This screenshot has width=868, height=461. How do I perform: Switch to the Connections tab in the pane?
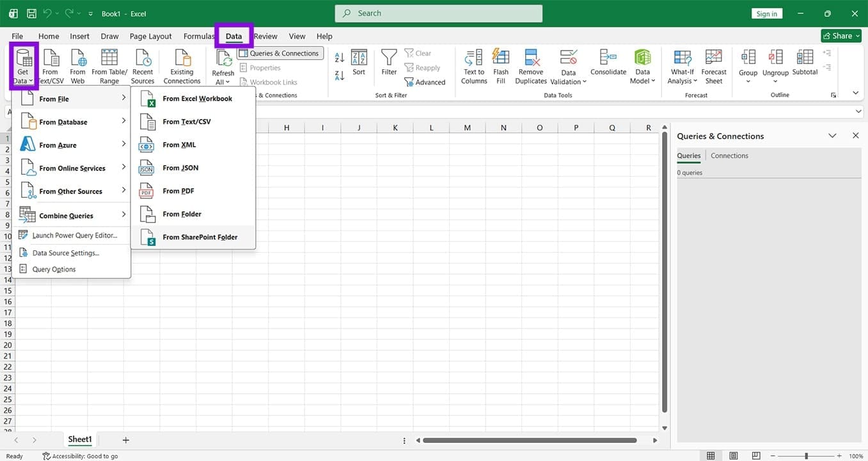[x=729, y=156]
